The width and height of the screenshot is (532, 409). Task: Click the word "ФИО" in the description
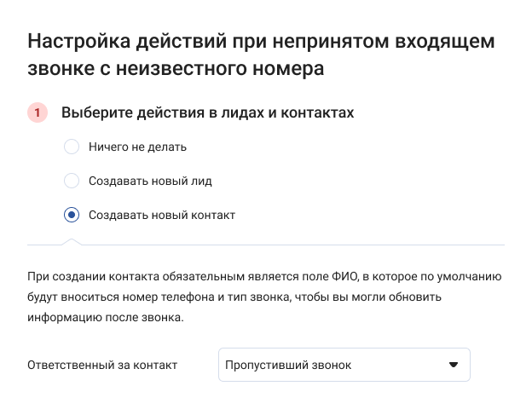pyautogui.click(x=349, y=276)
